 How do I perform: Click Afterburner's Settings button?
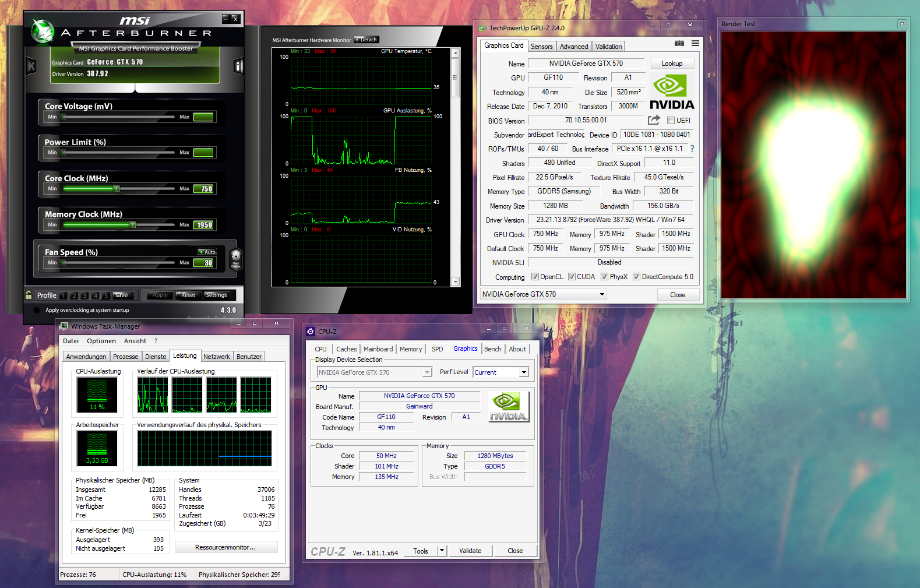pyautogui.click(x=216, y=295)
